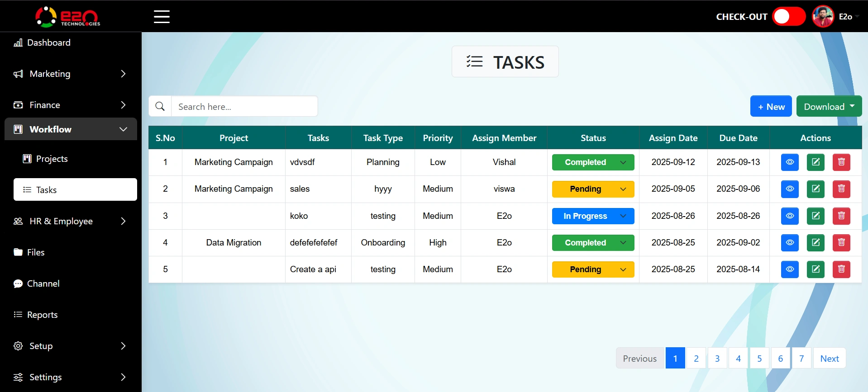Edit the koko task entry
This screenshot has width=868, height=392.
(816, 216)
